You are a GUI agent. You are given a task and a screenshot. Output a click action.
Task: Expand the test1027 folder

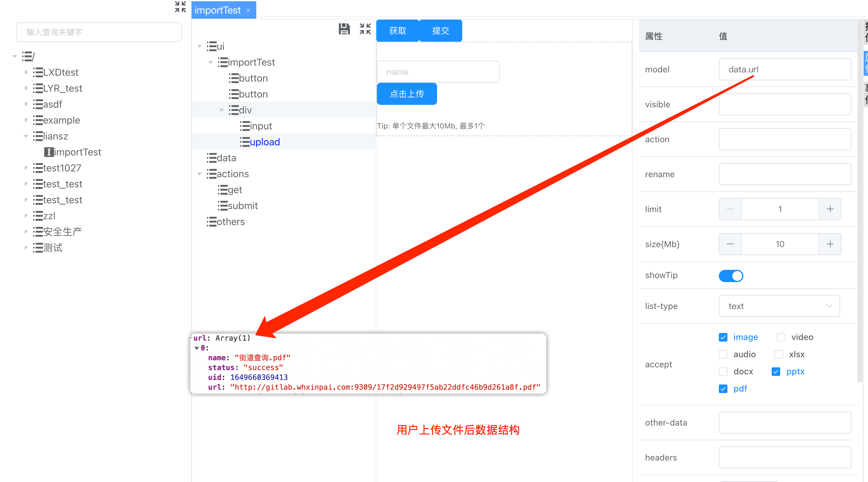(26, 168)
